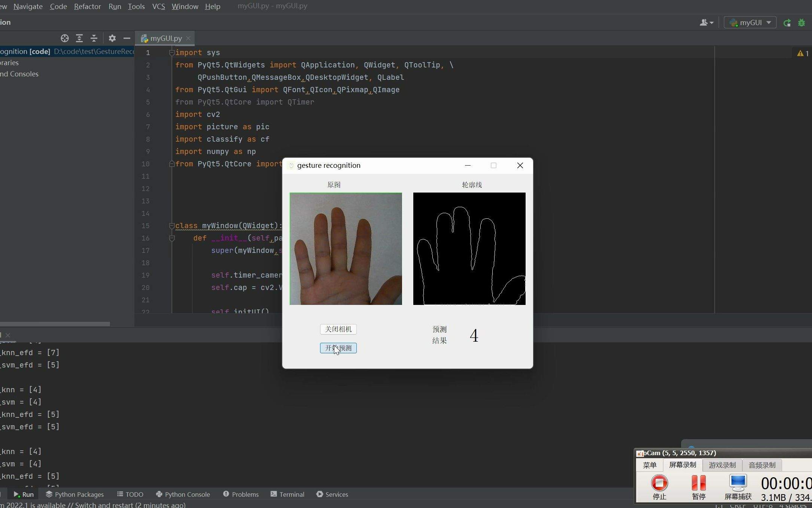
Task: Collapse the myWindow class fold region
Action: tap(172, 226)
